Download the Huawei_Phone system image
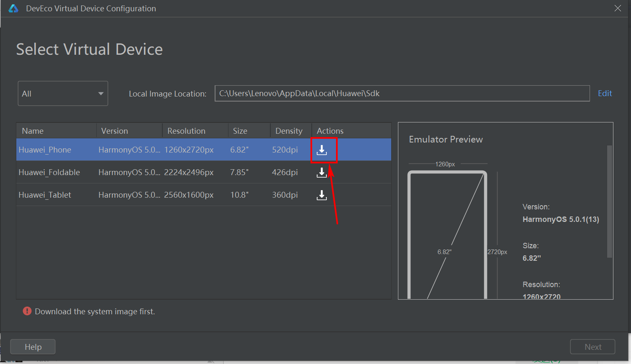This screenshot has width=631, height=364. click(x=322, y=150)
